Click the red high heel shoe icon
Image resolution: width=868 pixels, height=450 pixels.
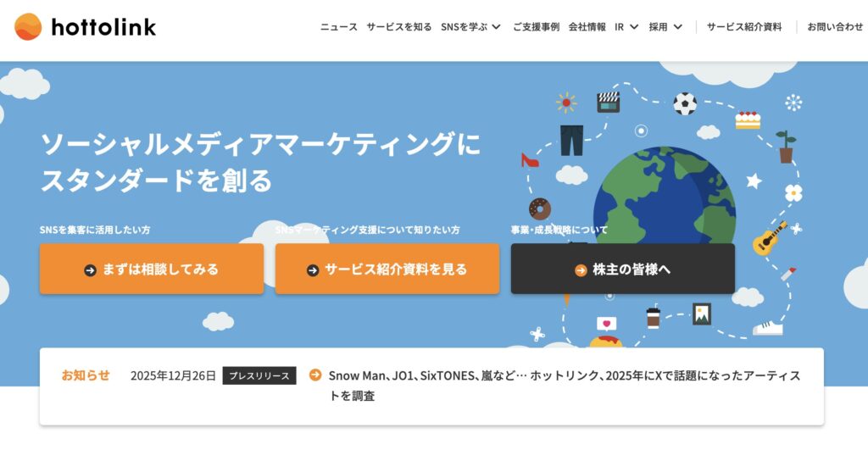(x=530, y=159)
